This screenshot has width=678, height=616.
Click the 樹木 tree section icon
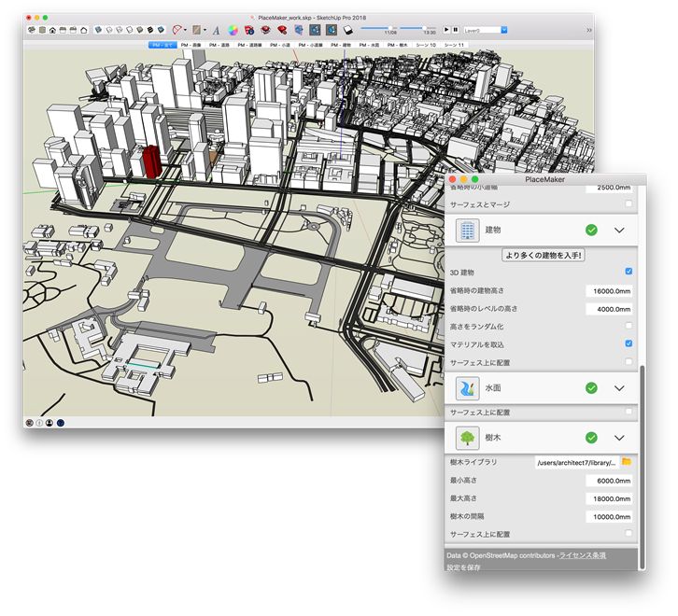(x=468, y=438)
